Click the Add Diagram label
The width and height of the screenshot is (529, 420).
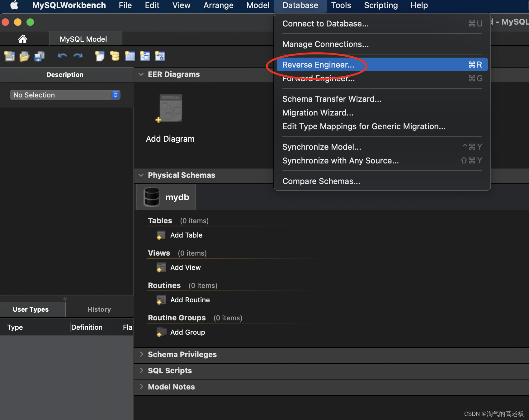[x=170, y=139]
